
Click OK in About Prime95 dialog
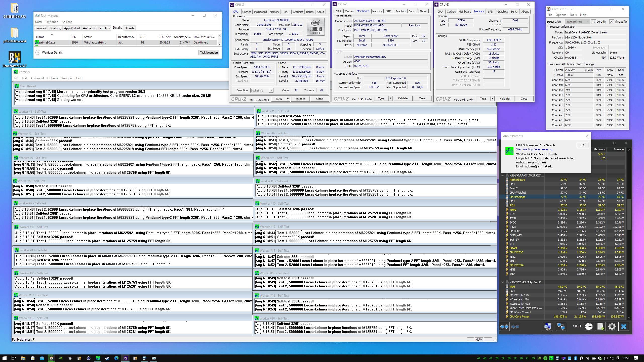(582, 145)
